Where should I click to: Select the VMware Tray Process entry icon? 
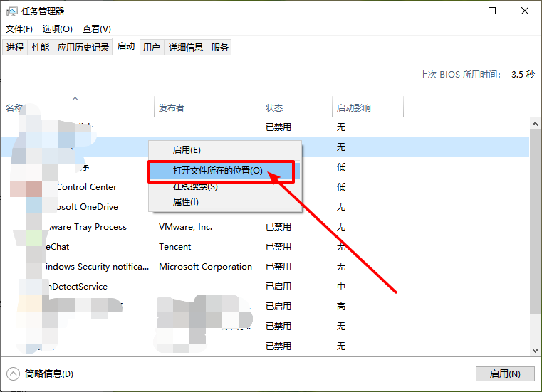point(33,227)
